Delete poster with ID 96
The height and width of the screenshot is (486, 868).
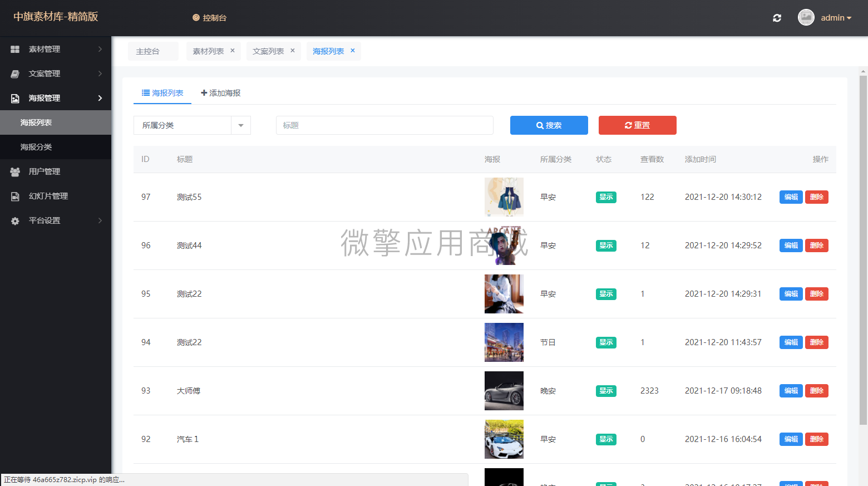coord(817,246)
